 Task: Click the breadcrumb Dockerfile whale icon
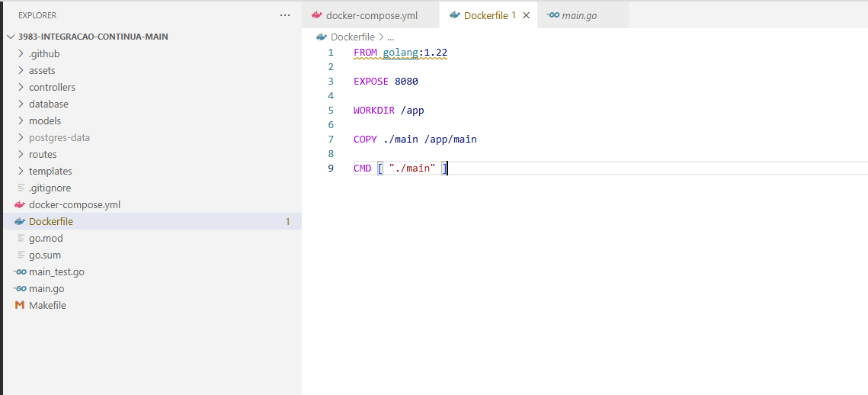pyautogui.click(x=321, y=37)
